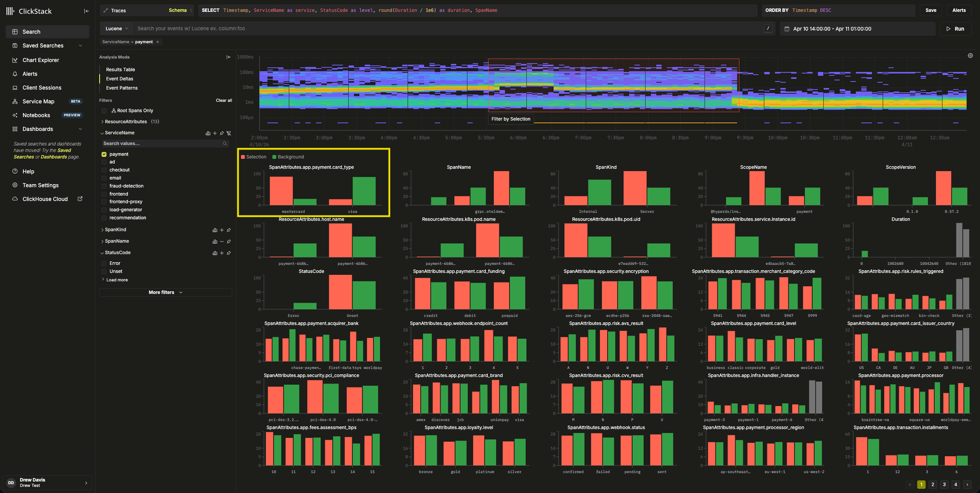This screenshot has width=980, height=493.
Task: Click the ServiceName distribution chart icon
Action: coord(208,133)
